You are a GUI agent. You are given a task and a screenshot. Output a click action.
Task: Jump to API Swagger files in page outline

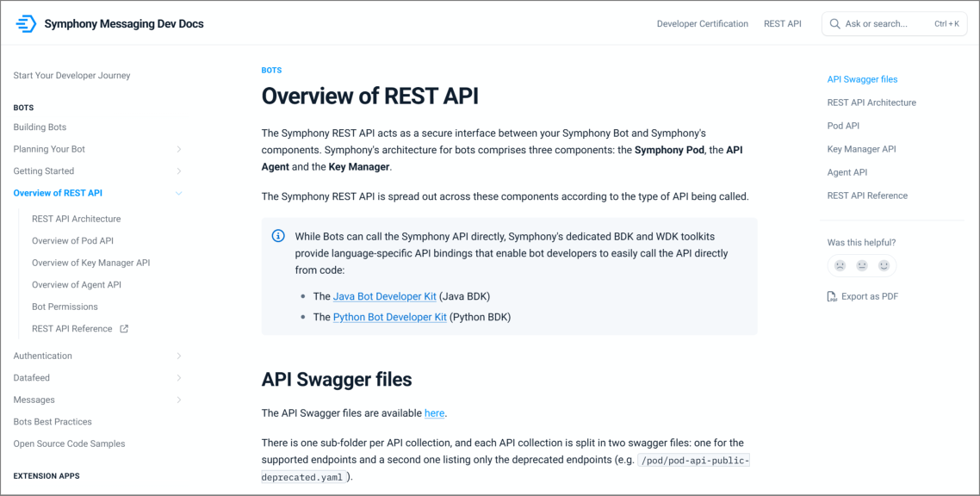click(863, 79)
